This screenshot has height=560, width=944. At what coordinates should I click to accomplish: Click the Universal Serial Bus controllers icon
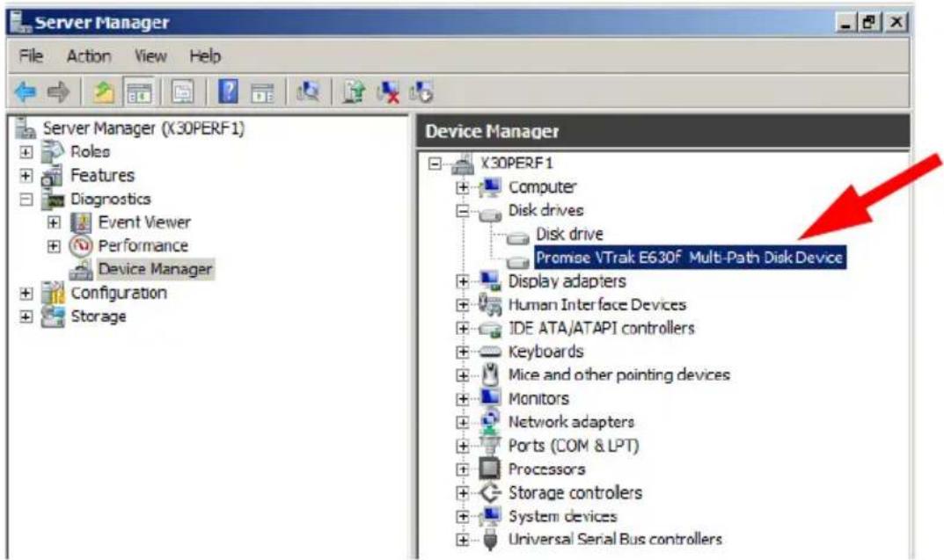pyautogui.click(x=490, y=540)
